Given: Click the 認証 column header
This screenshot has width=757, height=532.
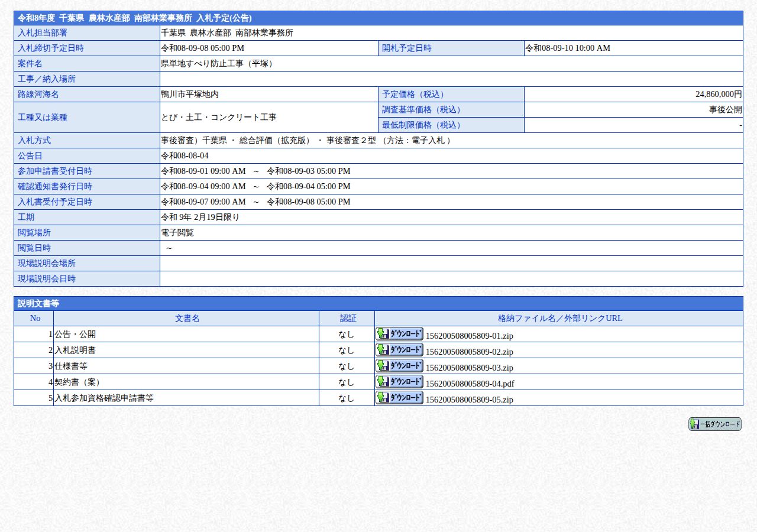Looking at the screenshot, I should 348,318.
